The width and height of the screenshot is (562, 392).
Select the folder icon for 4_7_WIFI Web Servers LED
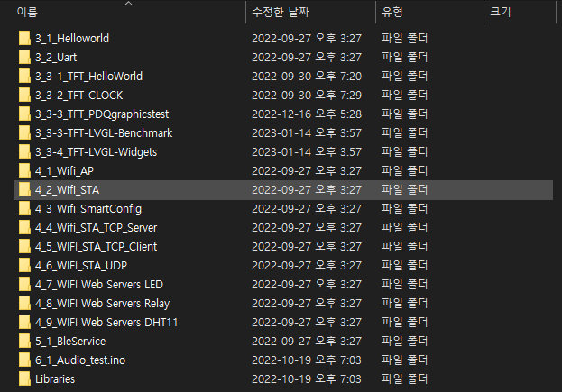(24, 285)
